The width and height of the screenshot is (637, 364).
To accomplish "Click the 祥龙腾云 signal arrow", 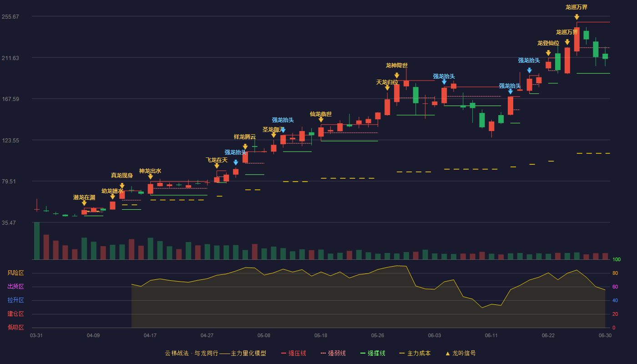I will pos(245,147).
